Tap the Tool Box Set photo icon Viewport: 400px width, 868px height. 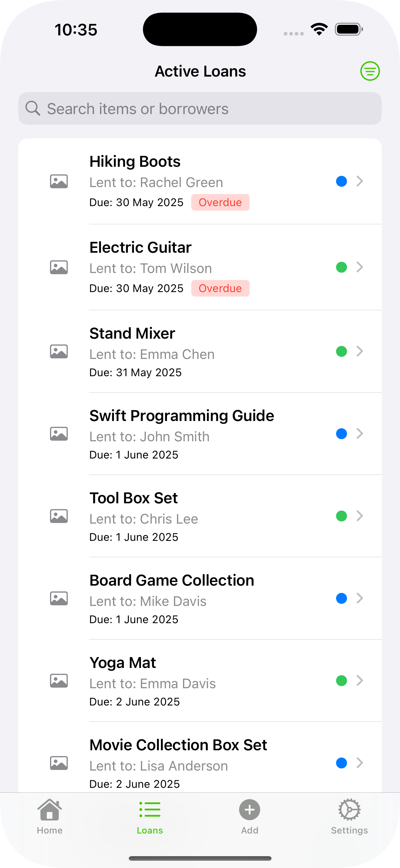point(59,516)
